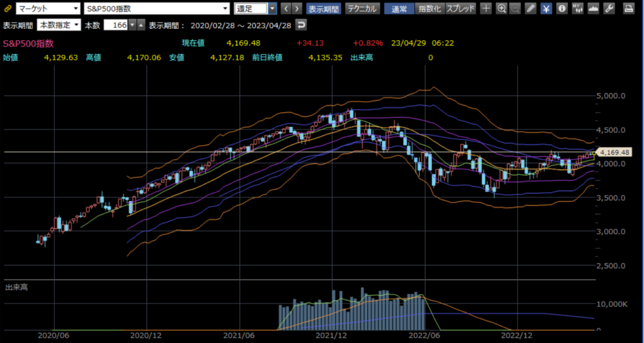This screenshot has height=343, width=644.
Task: Print the chart with printer icon
Action: pyautogui.click(x=628, y=9)
